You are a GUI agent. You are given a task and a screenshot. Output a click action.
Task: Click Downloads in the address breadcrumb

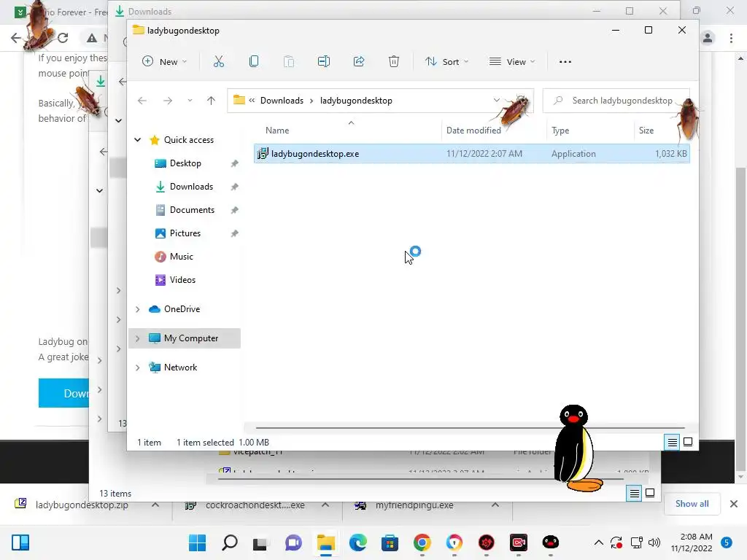point(282,101)
